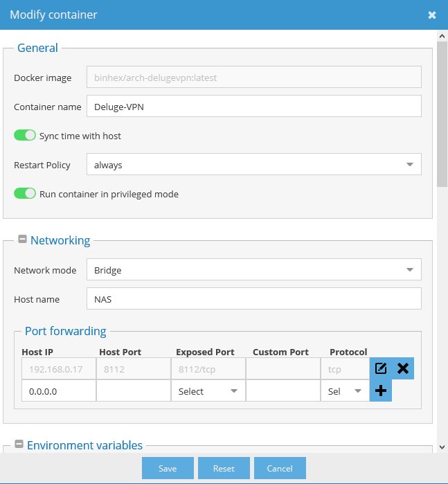Collapse the Networking section
This screenshot has height=484, width=448.
click(x=22, y=239)
